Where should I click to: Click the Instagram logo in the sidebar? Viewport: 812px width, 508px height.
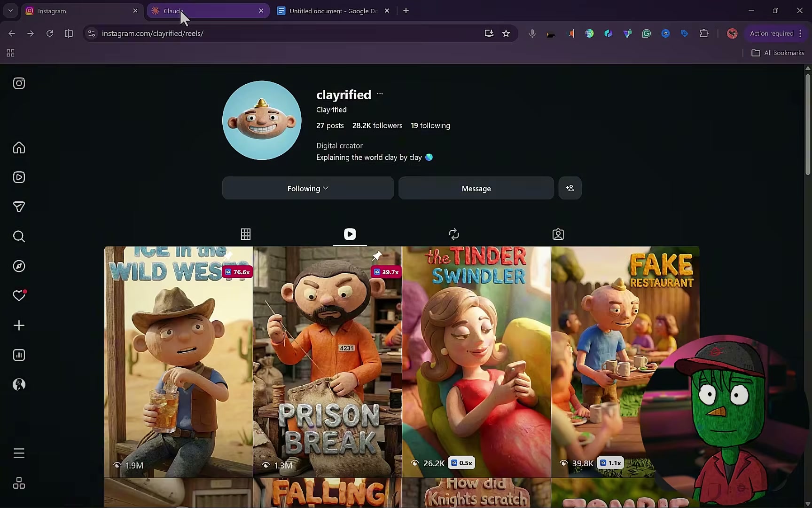pos(19,83)
